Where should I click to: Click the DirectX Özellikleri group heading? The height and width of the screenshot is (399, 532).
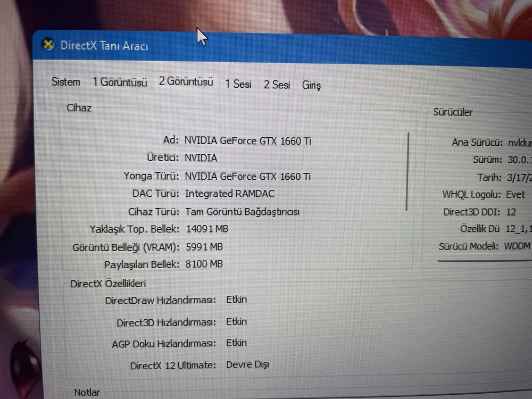point(108,284)
